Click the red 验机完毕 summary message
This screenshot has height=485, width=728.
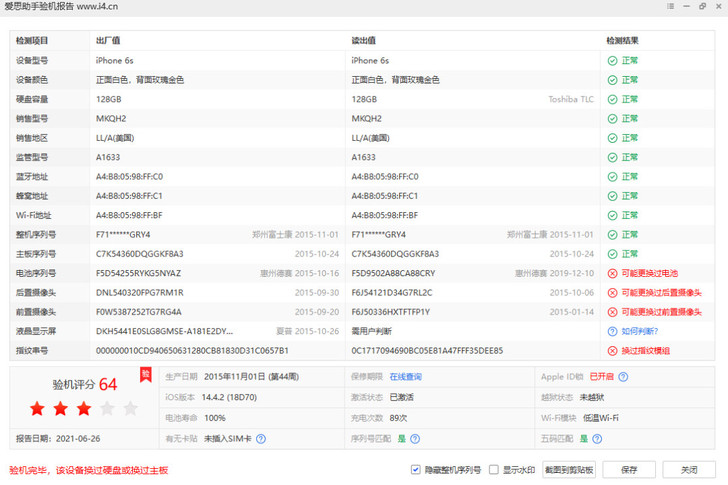coord(89,470)
